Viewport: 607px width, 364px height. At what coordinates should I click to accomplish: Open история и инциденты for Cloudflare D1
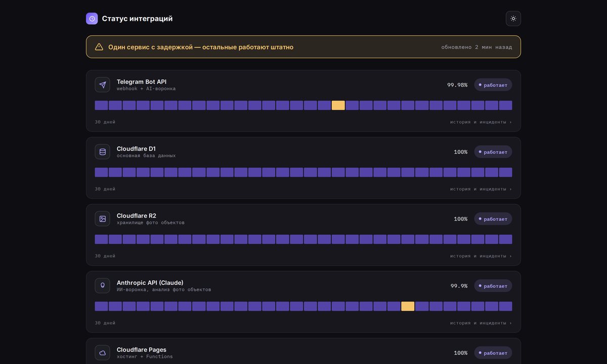coord(481,189)
